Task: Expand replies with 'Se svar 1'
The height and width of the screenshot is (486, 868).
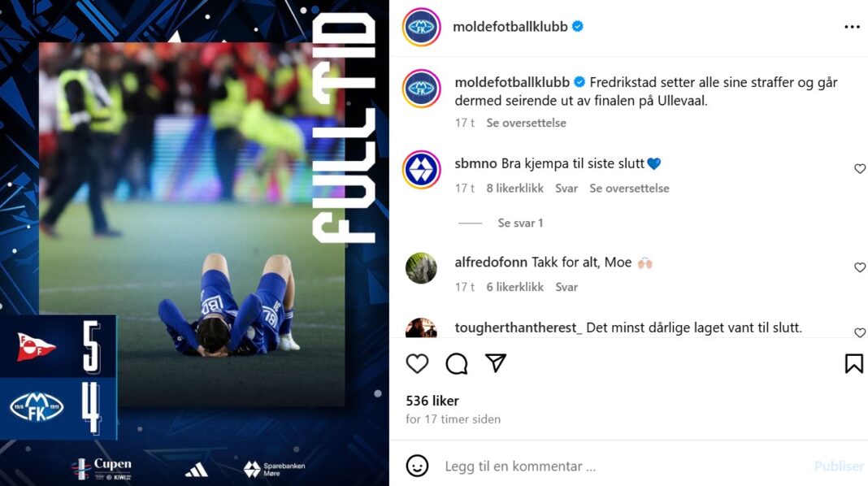Action: tap(520, 223)
